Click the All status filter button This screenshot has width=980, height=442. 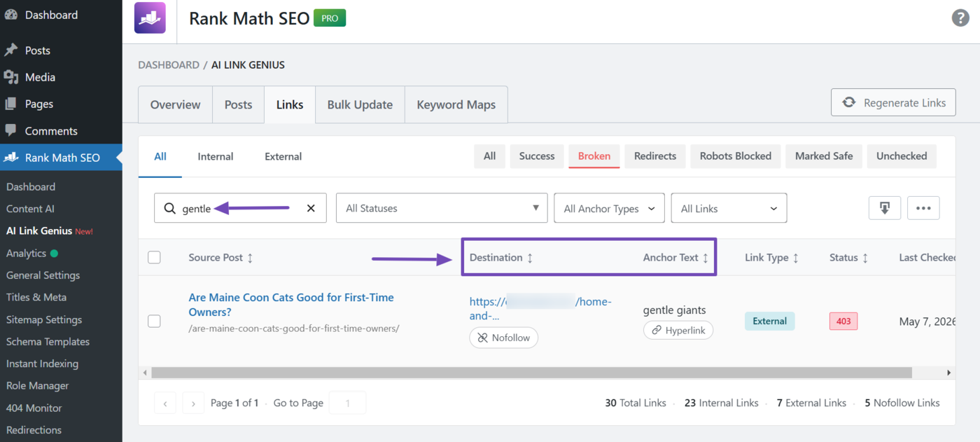[490, 156]
